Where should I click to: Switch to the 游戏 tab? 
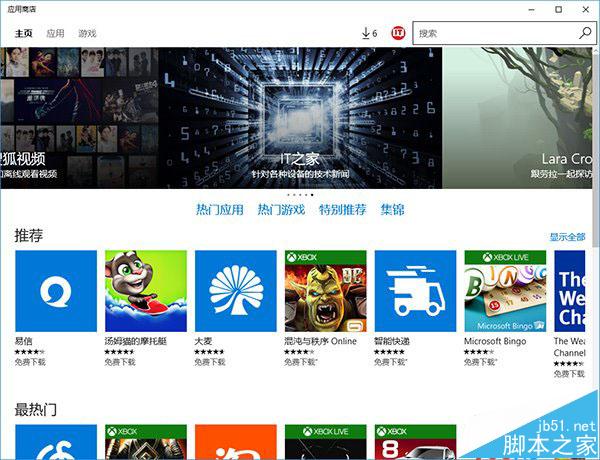(x=87, y=34)
